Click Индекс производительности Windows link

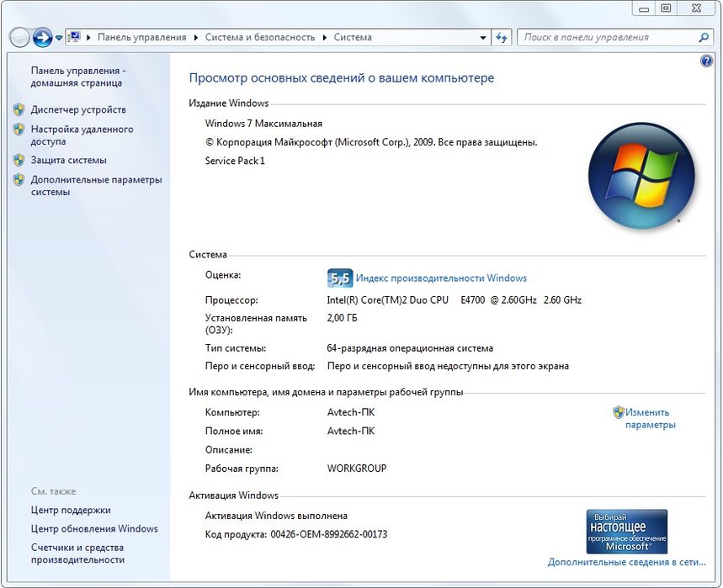pyautogui.click(x=441, y=278)
